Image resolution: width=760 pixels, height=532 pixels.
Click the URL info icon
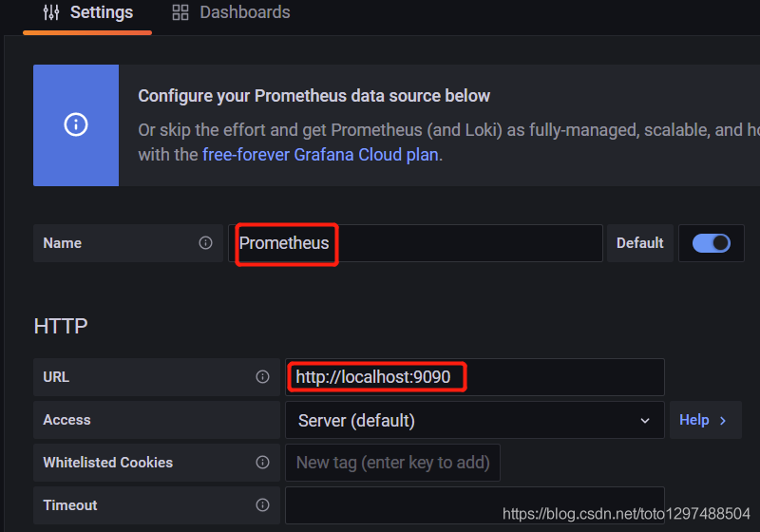pyautogui.click(x=262, y=377)
